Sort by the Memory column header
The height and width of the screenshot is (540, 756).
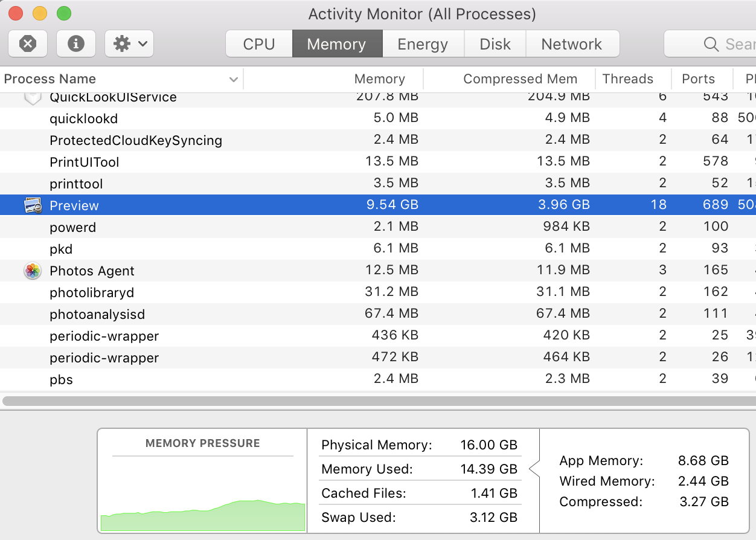coord(333,79)
